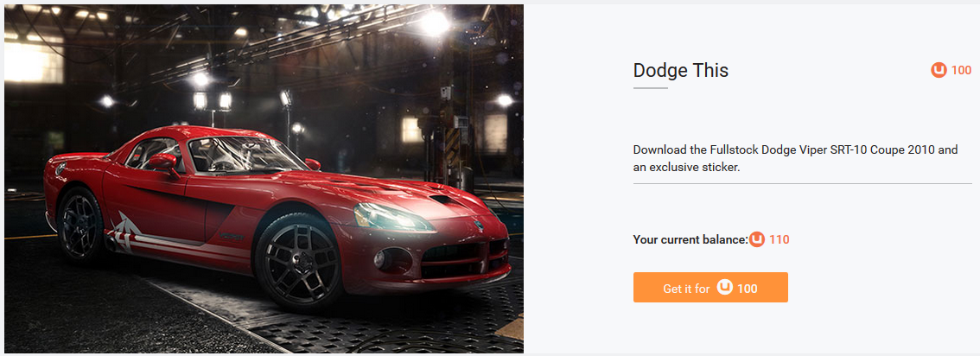Open the red Dodge Viper preview image

[264, 179]
